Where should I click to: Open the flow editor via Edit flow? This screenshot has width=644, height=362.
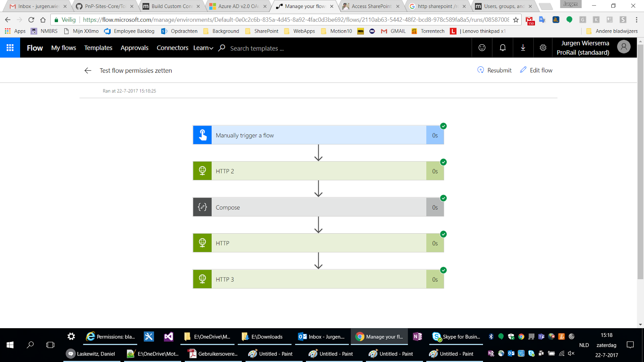coord(537,70)
